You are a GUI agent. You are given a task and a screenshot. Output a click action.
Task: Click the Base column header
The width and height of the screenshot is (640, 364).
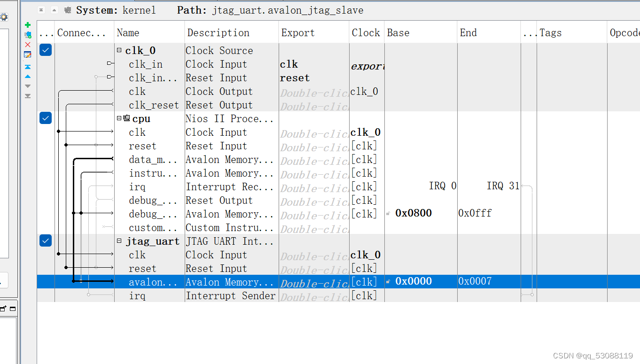421,32
